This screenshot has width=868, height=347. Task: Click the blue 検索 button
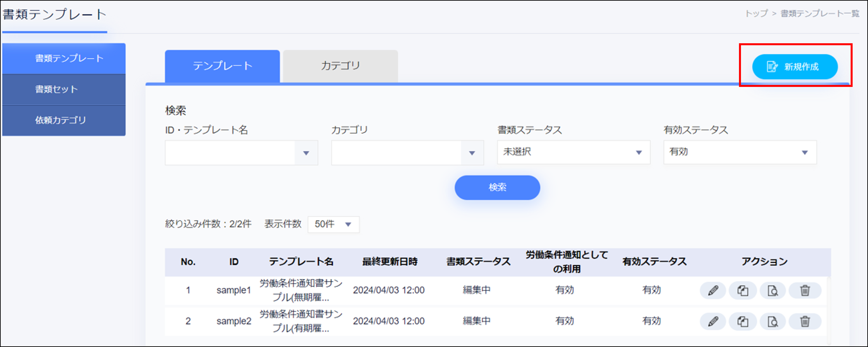click(x=497, y=187)
